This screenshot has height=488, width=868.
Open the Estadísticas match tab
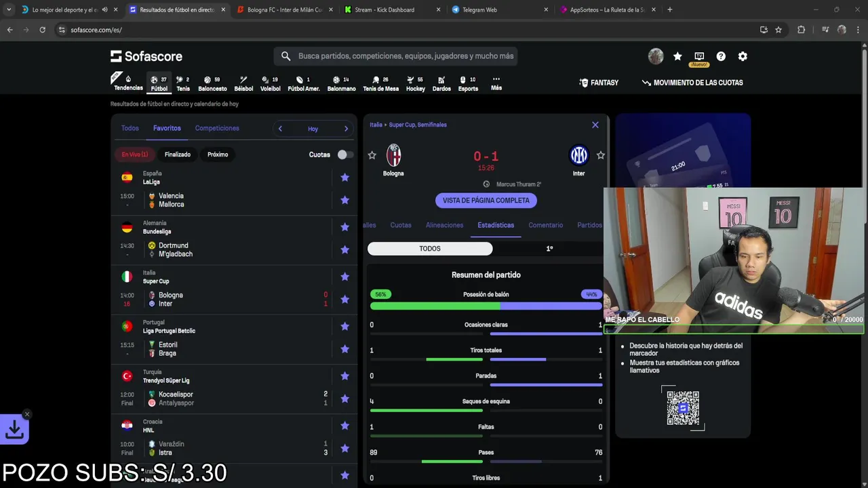coord(496,225)
